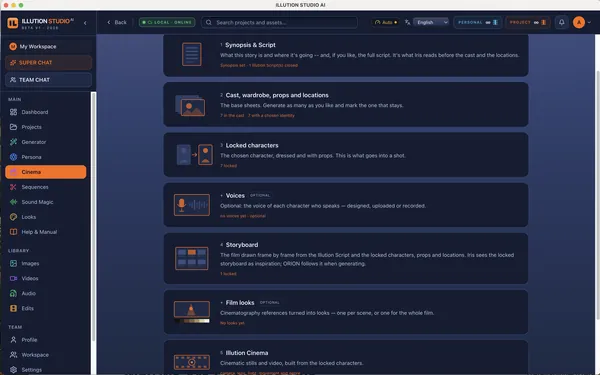Click the "No looks yet" status text
This screenshot has width=600, height=375.
click(232, 323)
